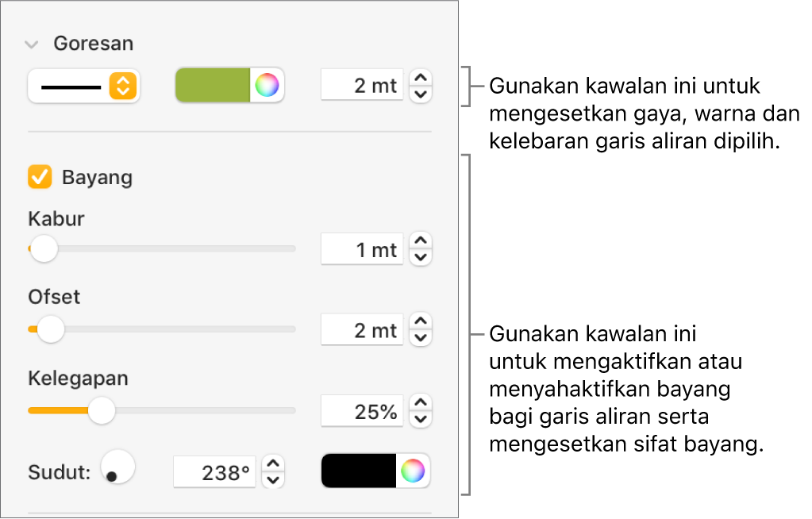Click the Kabur slider handle
This screenshot has height=519, width=812.
coord(44,248)
